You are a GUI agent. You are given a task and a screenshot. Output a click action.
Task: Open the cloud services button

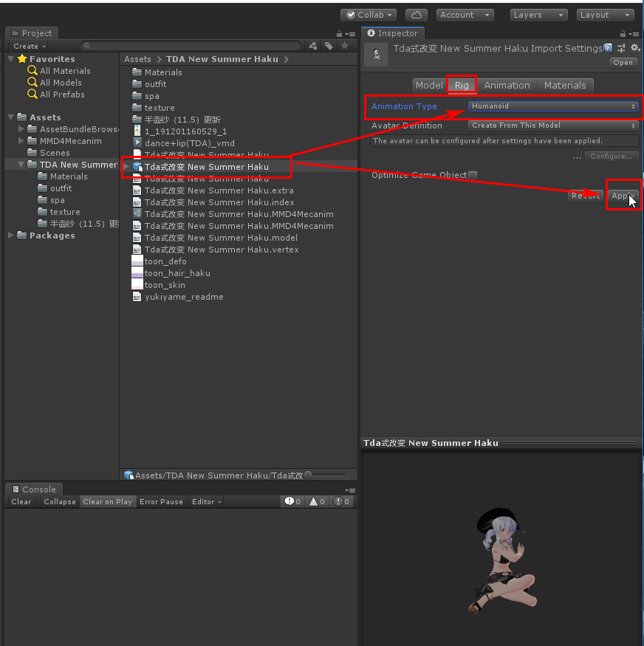(416, 16)
